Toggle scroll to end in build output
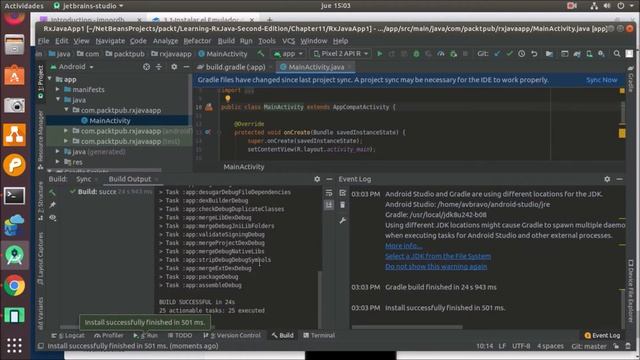The image size is (640, 360). point(329,205)
